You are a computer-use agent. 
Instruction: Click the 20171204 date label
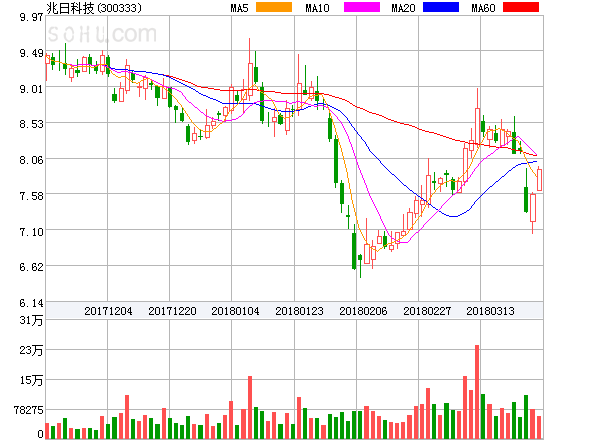[x=108, y=311]
